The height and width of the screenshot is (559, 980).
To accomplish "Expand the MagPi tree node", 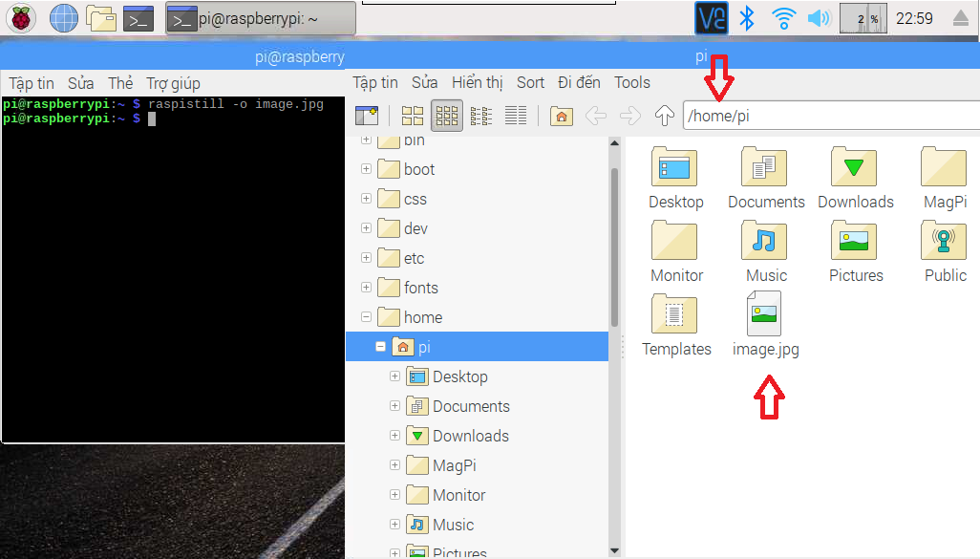I will [x=394, y=464].
